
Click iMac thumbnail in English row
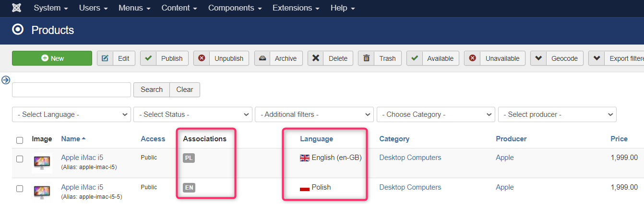42,163
